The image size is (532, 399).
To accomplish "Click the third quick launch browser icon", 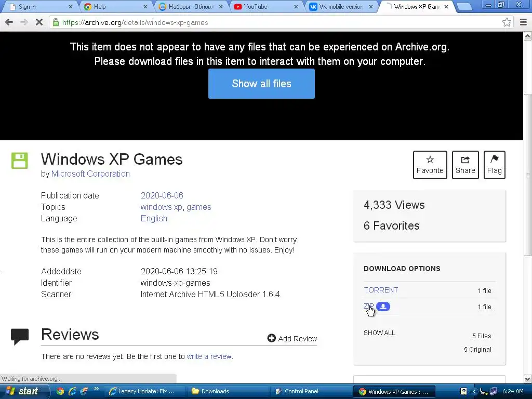I will [x=84, y=391].
